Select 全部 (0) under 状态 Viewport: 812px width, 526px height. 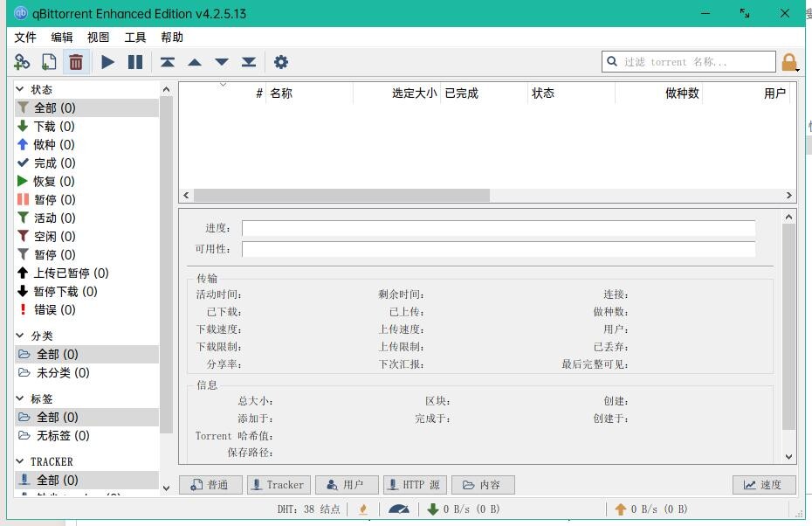86,107
